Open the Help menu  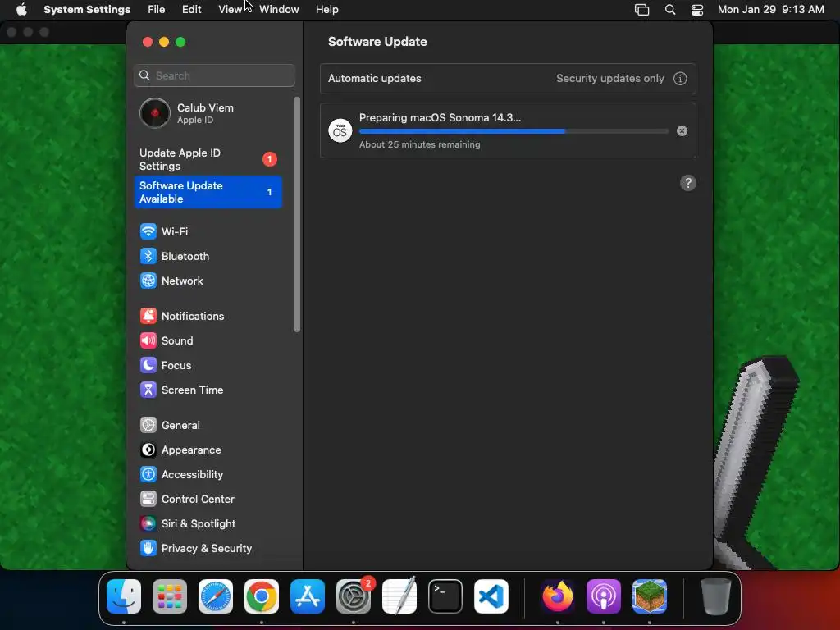click(x=326, y=10)
